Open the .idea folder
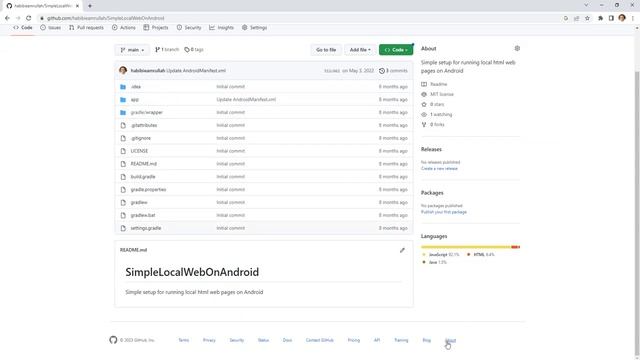 point(136,87)
